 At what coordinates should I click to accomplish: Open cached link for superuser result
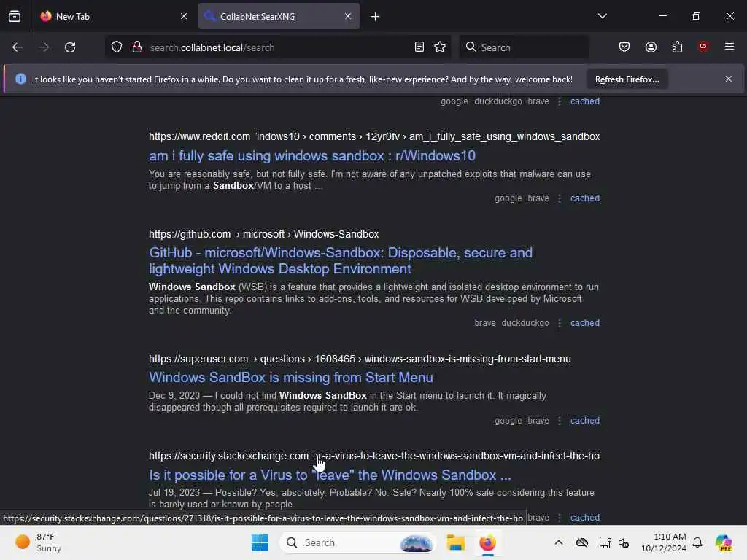585,421
